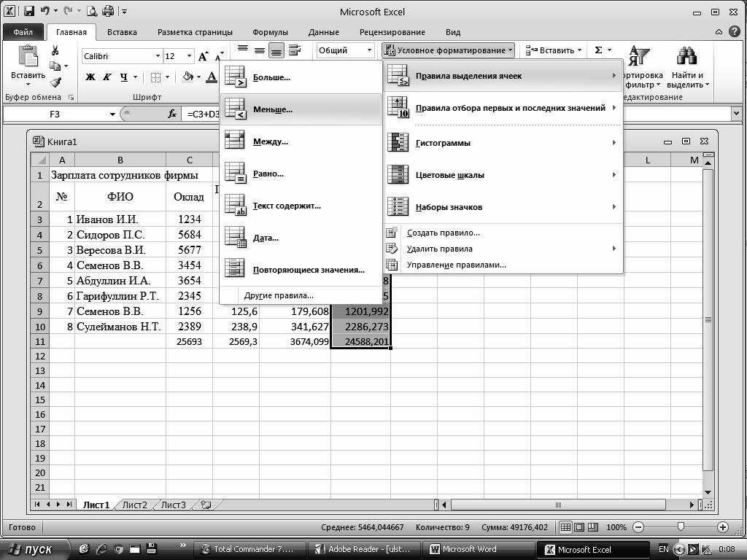Open the Цветовые шкалы submenu
This screenshot has width=747, height=560.
(503, 175)
